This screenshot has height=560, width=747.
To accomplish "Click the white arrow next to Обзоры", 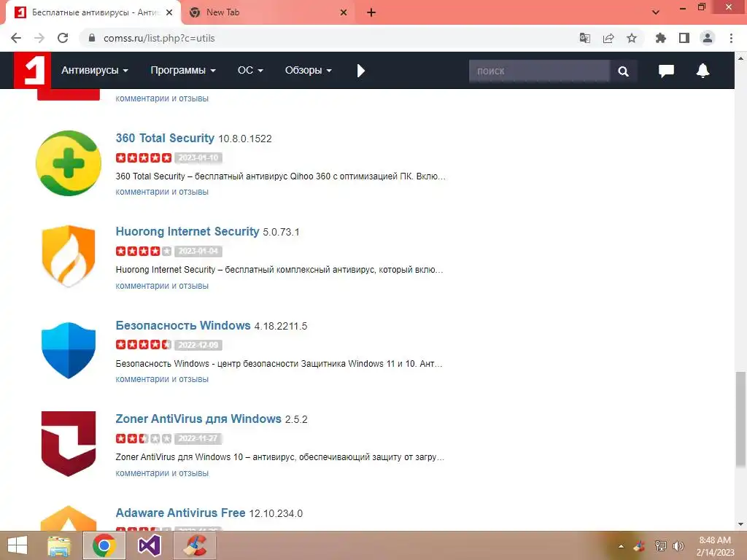I will tap(360, 71).
